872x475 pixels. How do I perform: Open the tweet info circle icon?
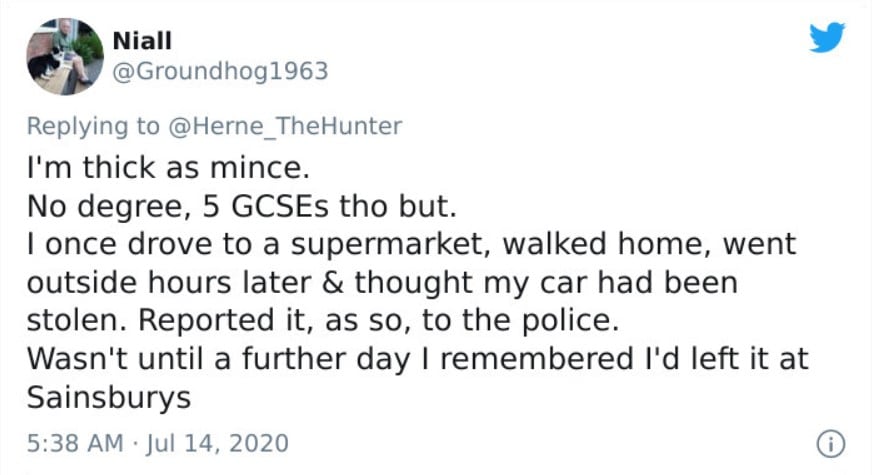coord(831,444)
